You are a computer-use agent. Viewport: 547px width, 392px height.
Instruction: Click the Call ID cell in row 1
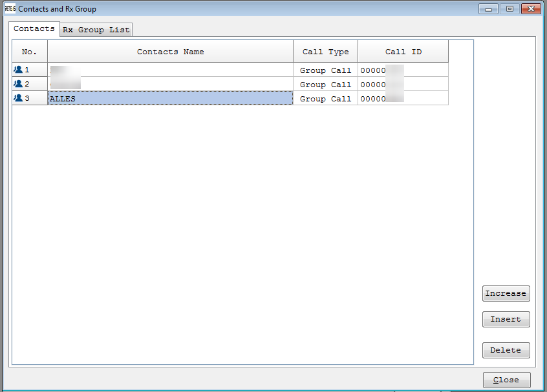coord(403,70)
